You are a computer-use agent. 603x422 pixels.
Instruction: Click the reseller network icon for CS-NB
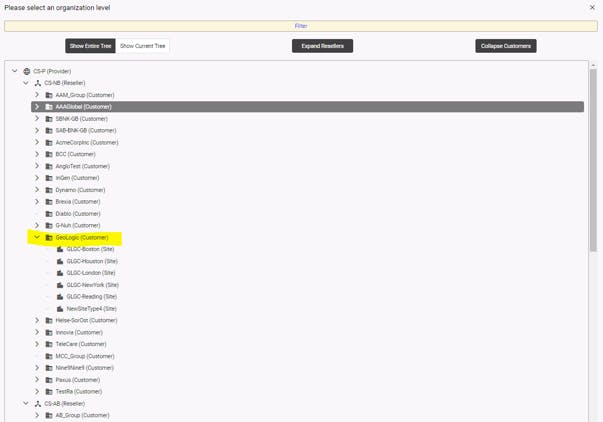click(x=37, y=83)
